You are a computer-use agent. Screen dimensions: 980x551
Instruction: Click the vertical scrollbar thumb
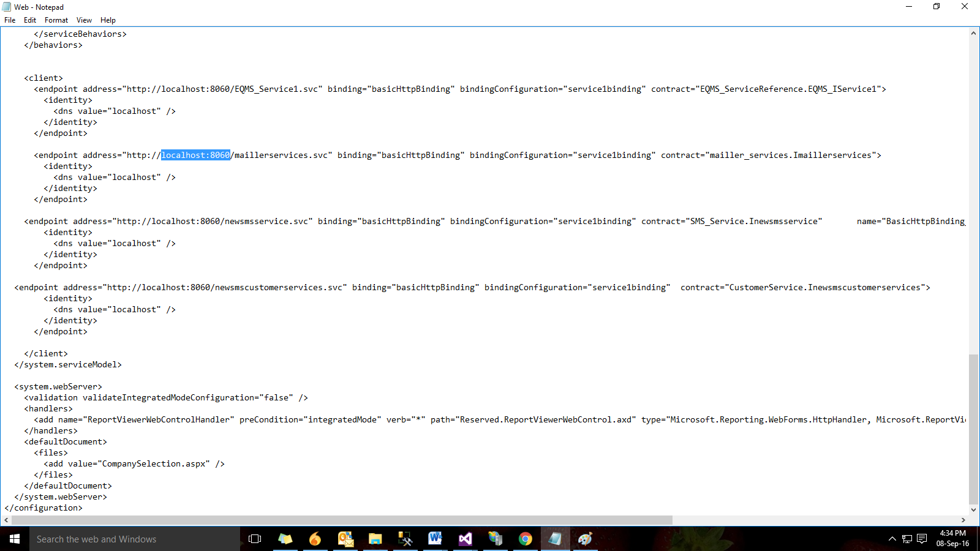click(x=973, y=429)
